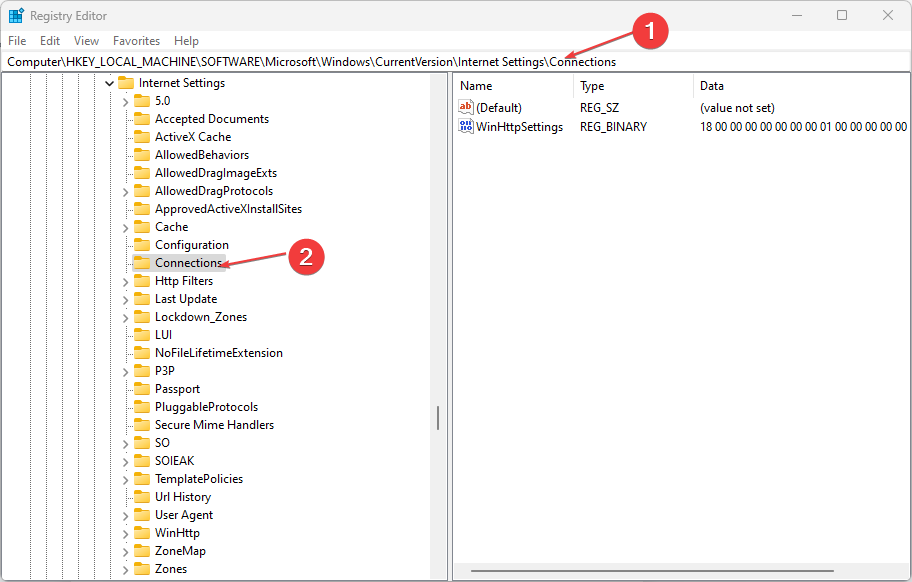Expand the Zones key
Screen dimensions: 912x582
pyautogui.click(x=126, y=570)
